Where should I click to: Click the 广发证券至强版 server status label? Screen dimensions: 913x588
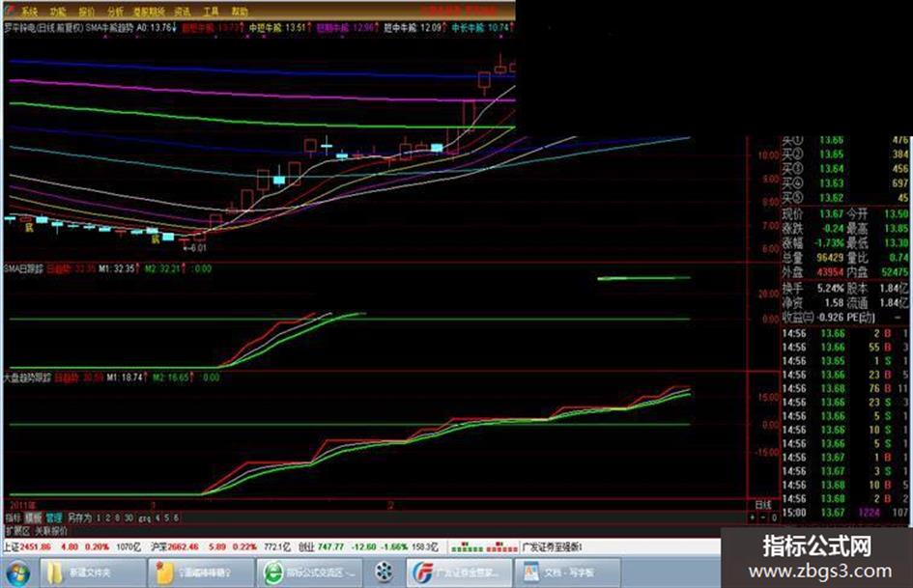click(x=552, y=547)
